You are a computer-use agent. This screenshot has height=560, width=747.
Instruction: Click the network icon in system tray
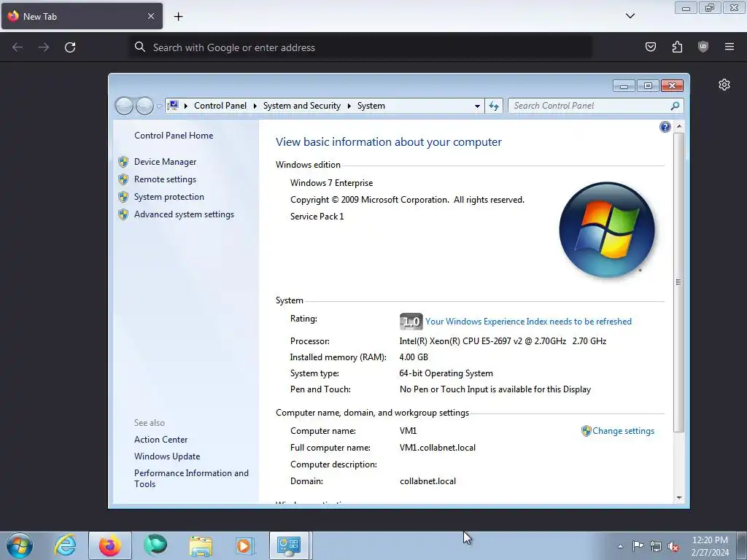click(x=656, y=546)
